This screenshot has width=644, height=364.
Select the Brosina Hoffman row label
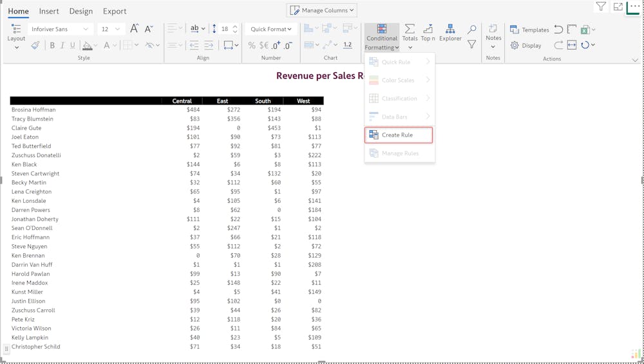tap(33, 110)
